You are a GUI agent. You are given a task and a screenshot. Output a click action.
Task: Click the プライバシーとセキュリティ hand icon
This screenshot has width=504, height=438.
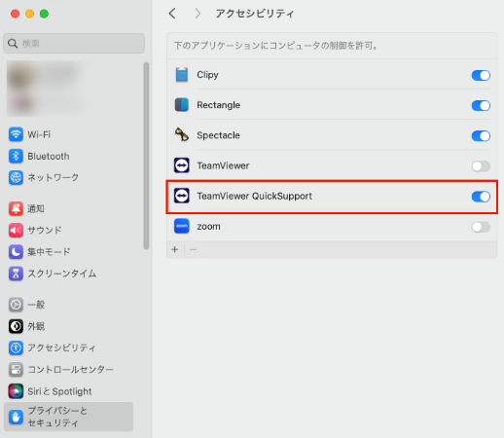coord(16,417)
